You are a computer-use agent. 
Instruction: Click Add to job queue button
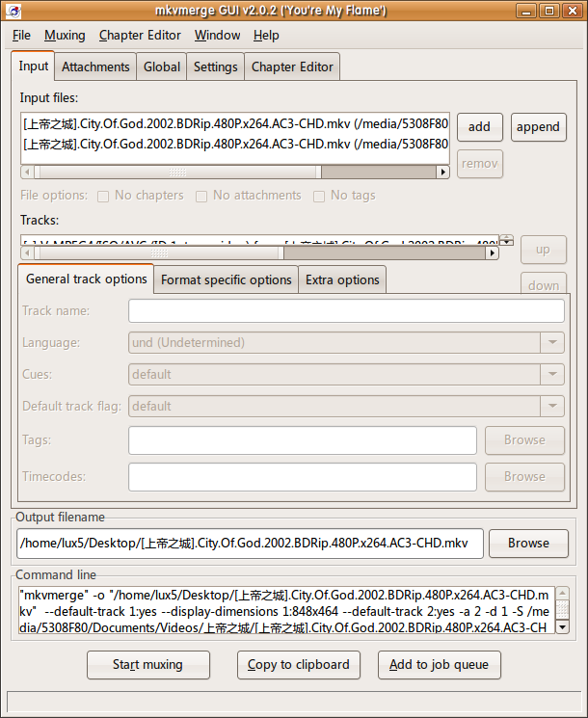(440, 665)
